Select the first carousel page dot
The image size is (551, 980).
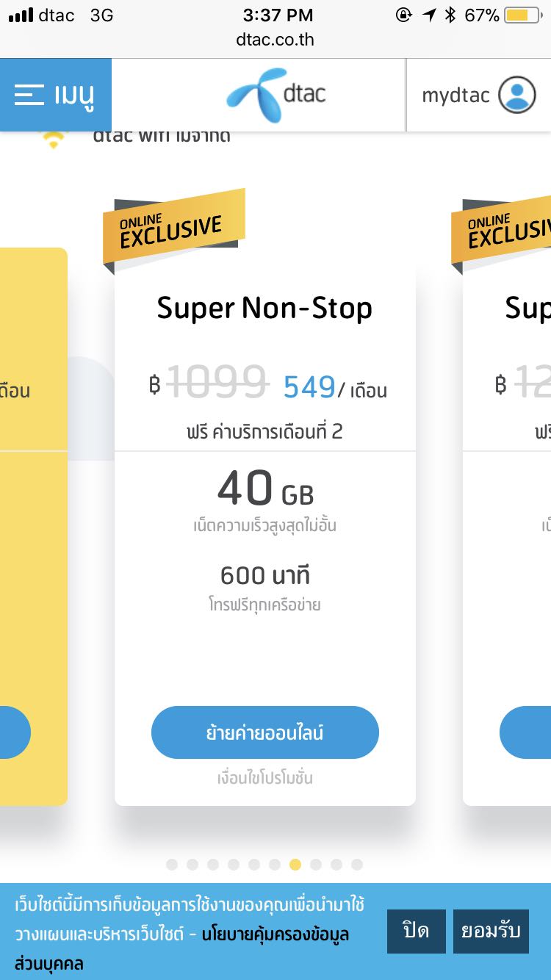172,865
